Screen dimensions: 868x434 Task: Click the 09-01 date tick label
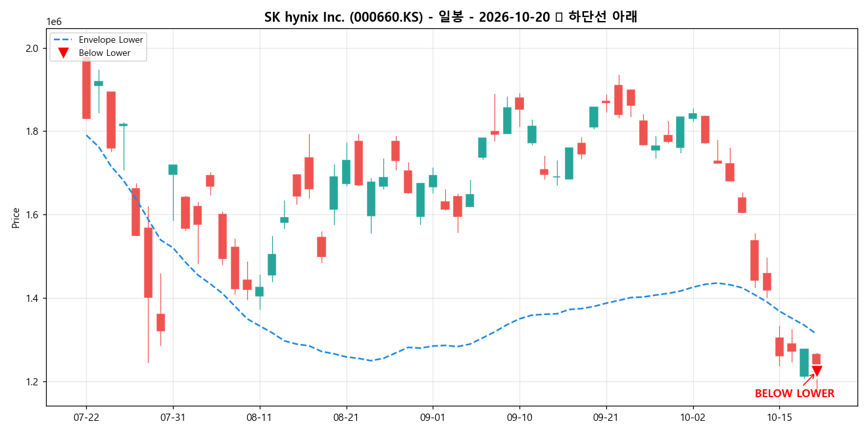tap(433, 417)
